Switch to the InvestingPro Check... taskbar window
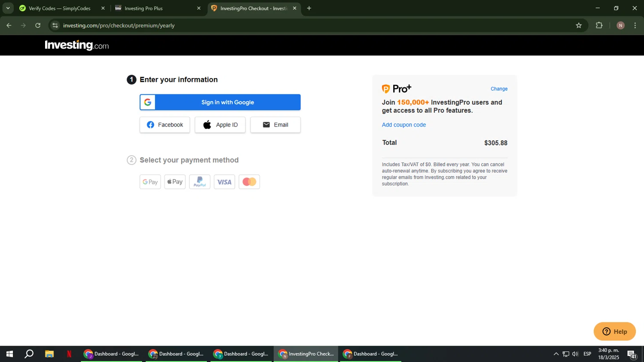Image resolution: width=644 pixels, height=362 pixels. [306, 354]
